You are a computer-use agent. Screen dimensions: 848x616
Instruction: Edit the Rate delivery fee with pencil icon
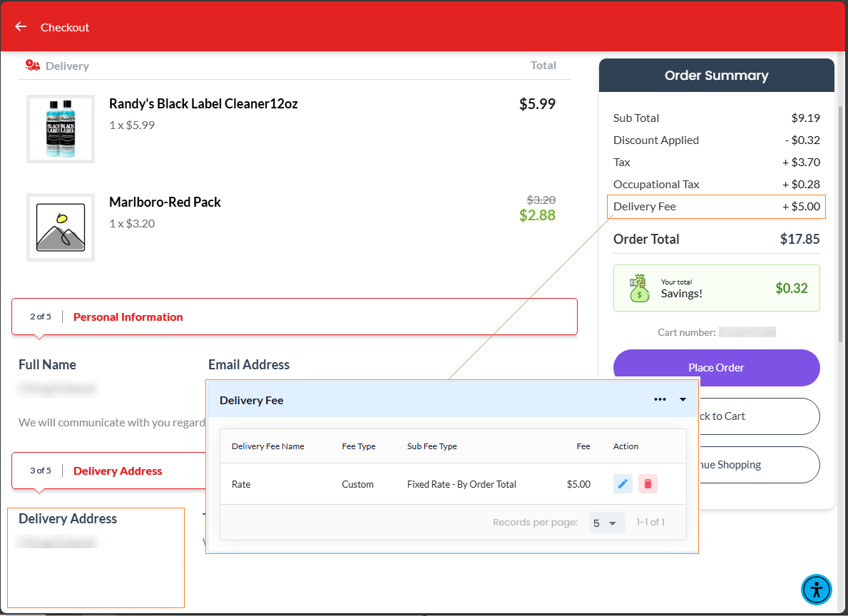(623, 483)
